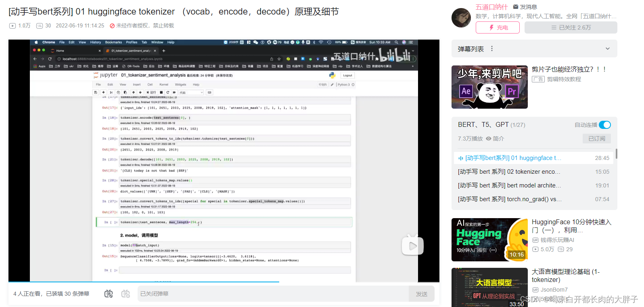644x307 pixels.
Task: Open the ad title 剪片子也能经济独立
Action: tap(569, 69)
